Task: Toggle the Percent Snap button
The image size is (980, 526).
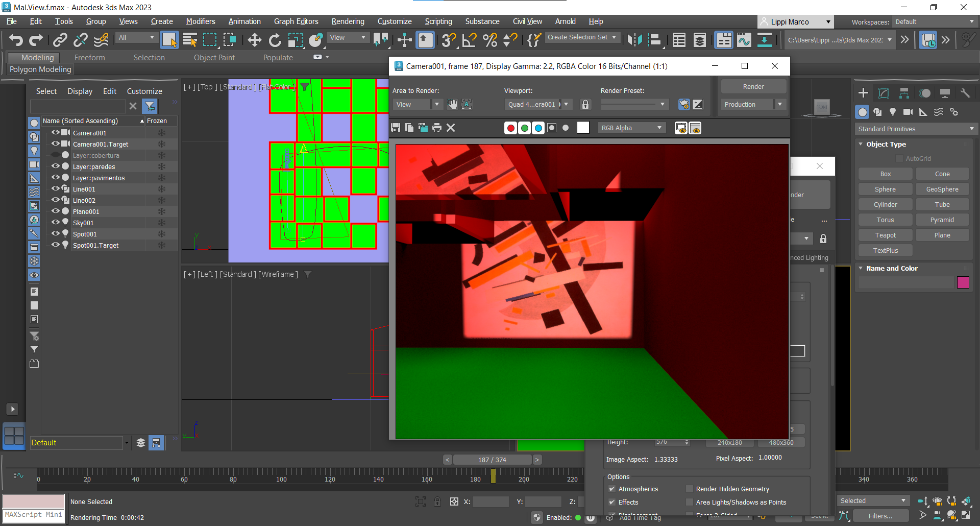Action: coord(490,40)
